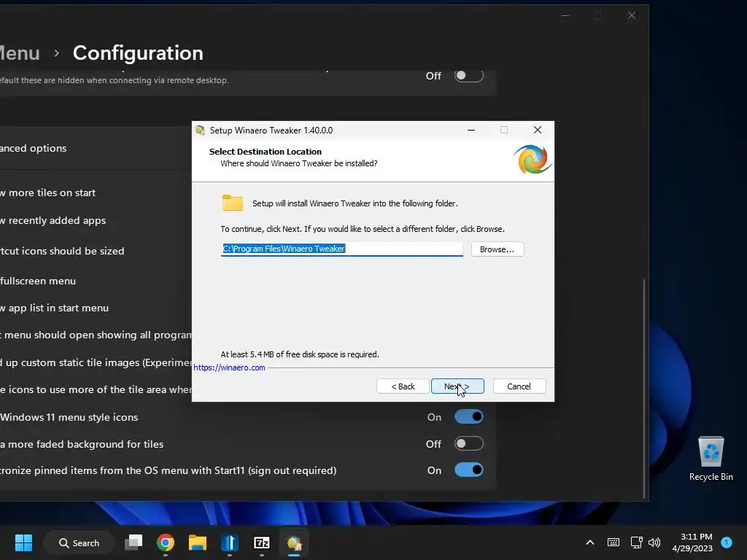The image size is (747, 560).
Task: Click the breadcrumb chevron before Configuration
Action: [57, 53]
